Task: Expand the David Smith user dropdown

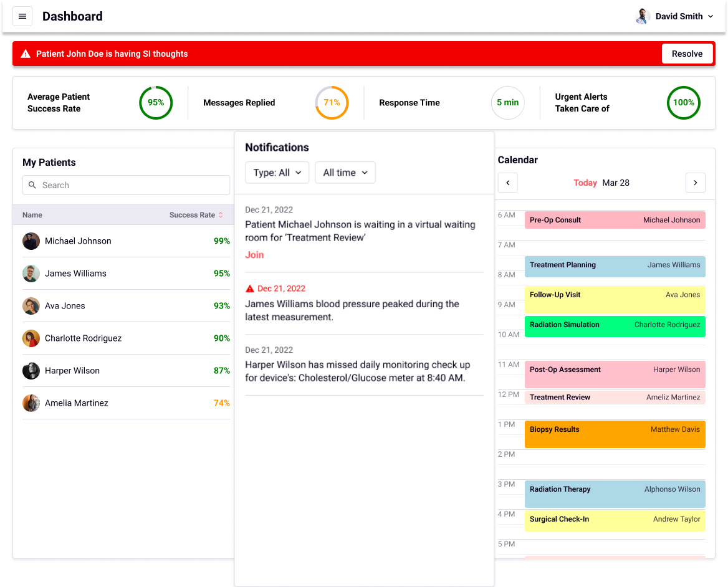Action: (710, 17)
